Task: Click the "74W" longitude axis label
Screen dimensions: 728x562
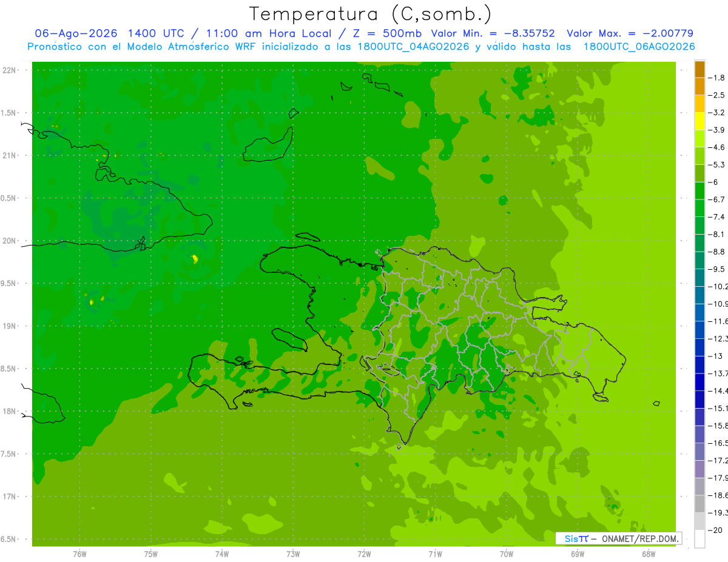Action: tap(222, 554)
